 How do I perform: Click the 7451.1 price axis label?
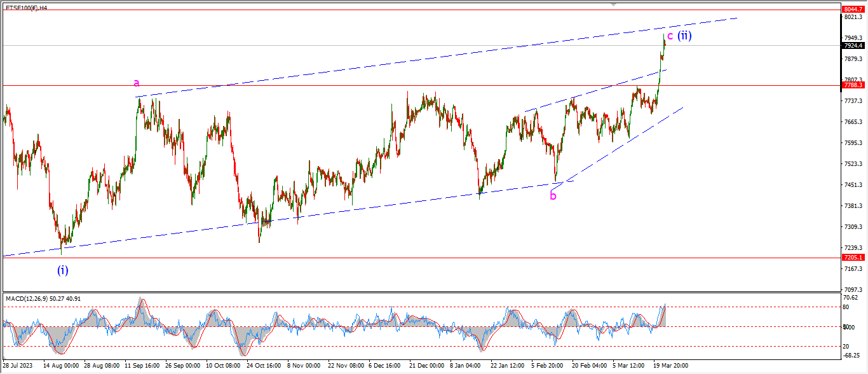point(852,185)
